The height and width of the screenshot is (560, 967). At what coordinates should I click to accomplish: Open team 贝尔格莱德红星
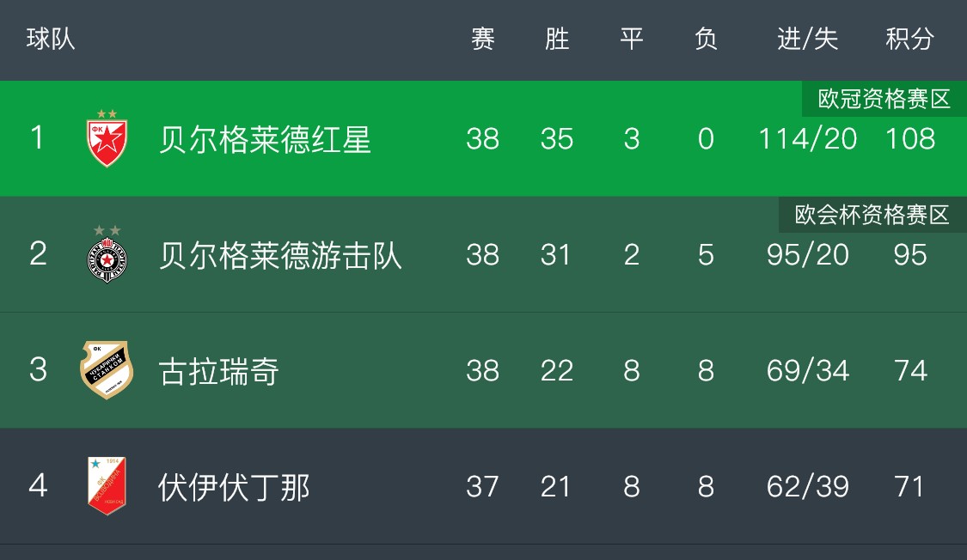[x=265, y=139]
